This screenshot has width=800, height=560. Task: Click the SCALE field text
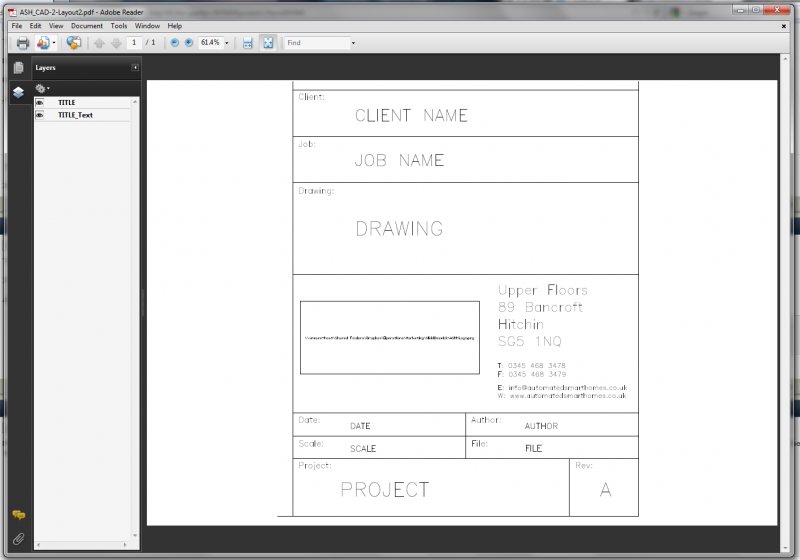[x=363, y=449]
